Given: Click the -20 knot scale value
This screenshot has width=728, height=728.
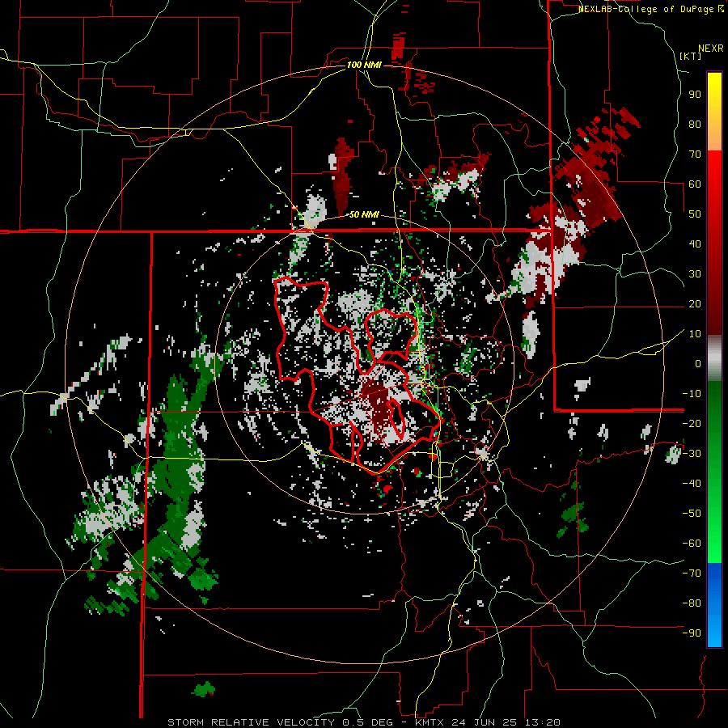Looking at the screenshot, I should point(692,424).
